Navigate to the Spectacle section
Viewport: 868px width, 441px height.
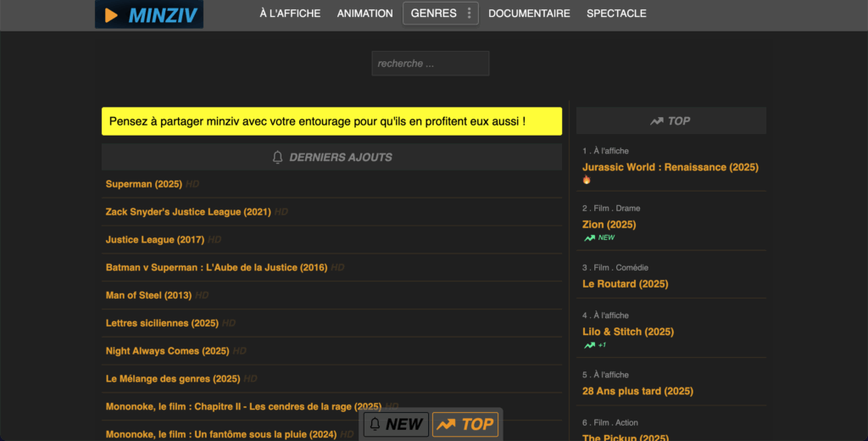616,14
